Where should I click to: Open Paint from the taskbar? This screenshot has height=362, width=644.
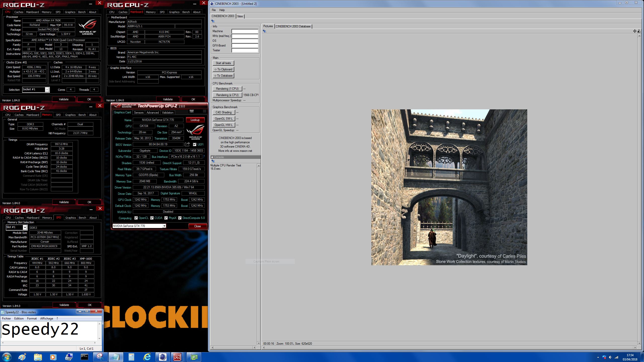[22, 357]
